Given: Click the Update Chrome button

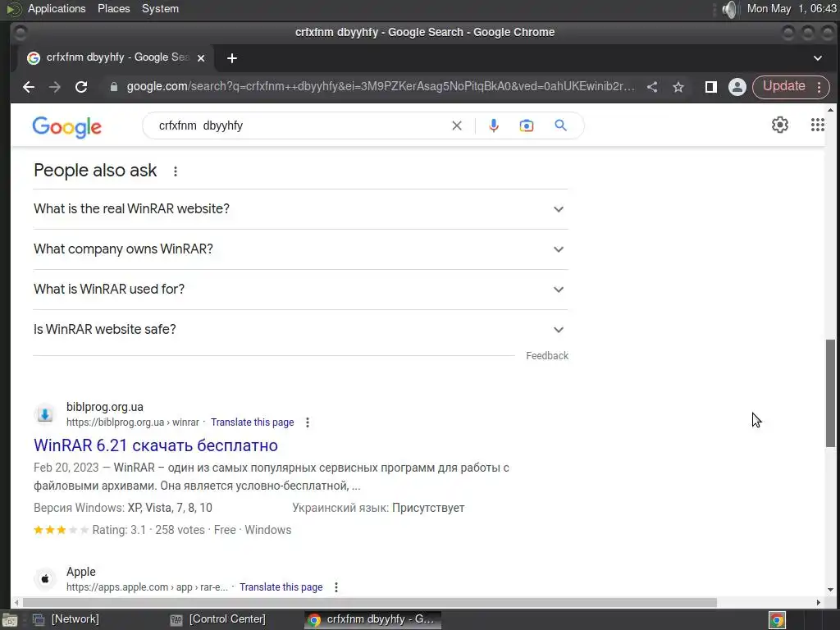Looking at the screenshot, I should [x=783, y=86].
